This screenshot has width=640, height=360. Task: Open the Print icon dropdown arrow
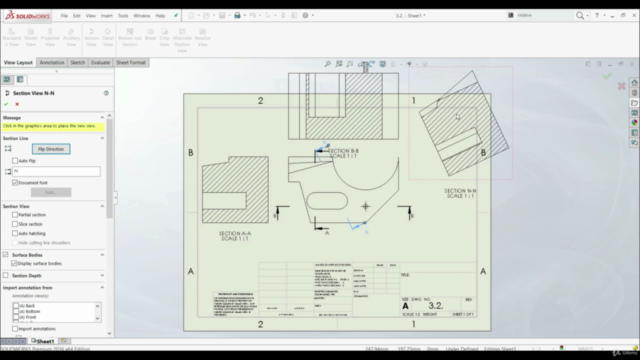tap(244, 16)
